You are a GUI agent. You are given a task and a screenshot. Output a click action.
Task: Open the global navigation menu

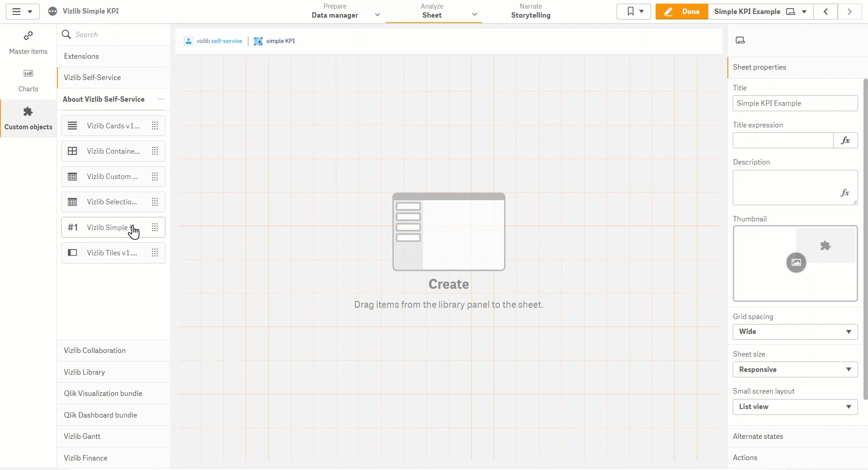click(x=22, y=12)
